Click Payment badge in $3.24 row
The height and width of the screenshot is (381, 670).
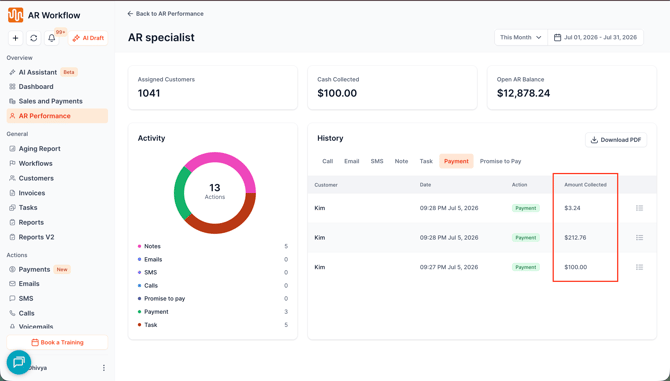coord(526,208)
